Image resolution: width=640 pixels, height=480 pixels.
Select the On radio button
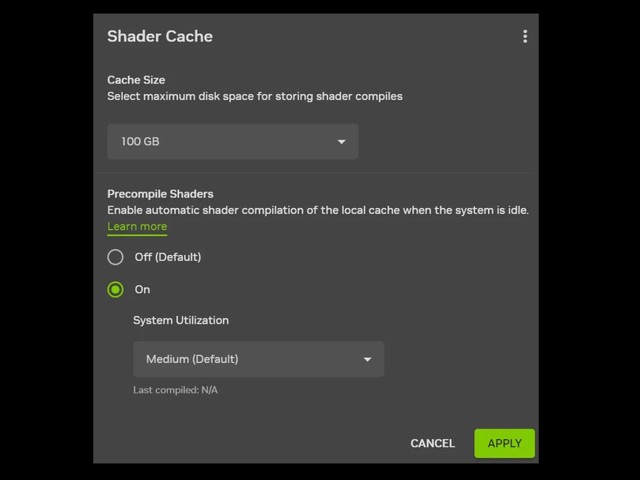[x=116, y=290]
